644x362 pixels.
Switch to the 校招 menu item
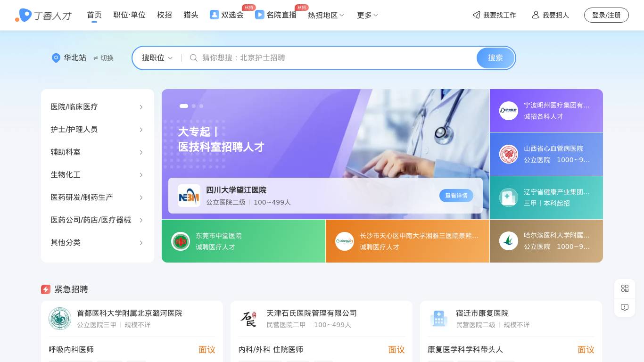coord(165,15)
